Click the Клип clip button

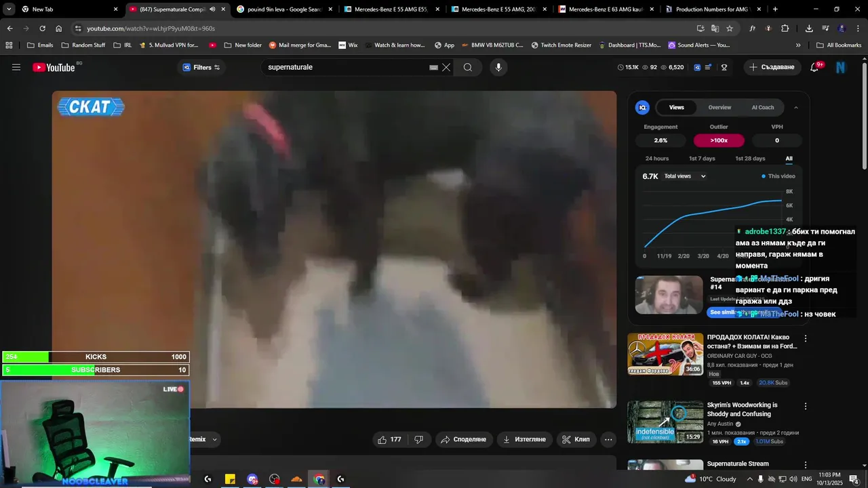(576, 439)
